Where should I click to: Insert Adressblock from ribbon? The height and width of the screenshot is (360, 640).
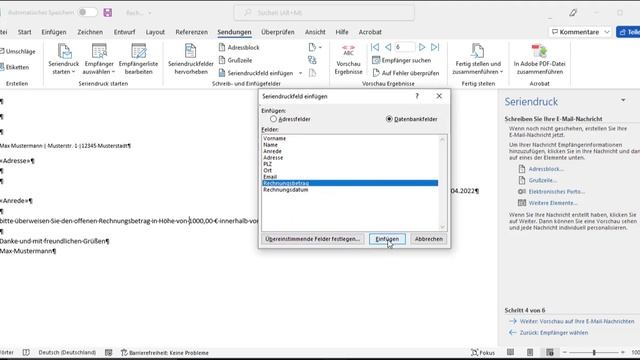coord(239,47)
